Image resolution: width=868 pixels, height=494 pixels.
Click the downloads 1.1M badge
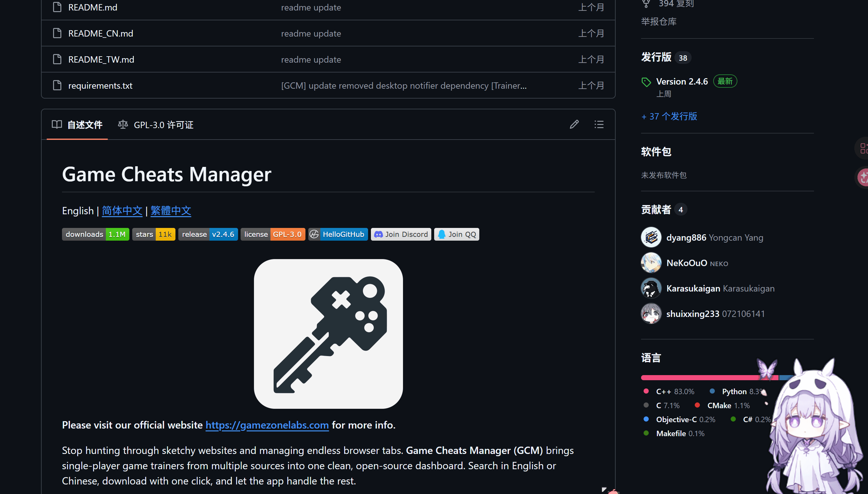point(95,234)
